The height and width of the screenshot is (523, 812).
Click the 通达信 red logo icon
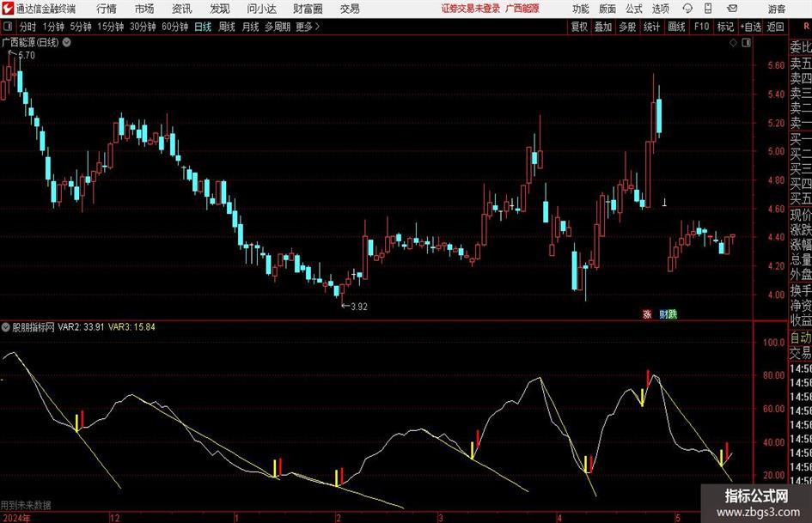(8, 9)
